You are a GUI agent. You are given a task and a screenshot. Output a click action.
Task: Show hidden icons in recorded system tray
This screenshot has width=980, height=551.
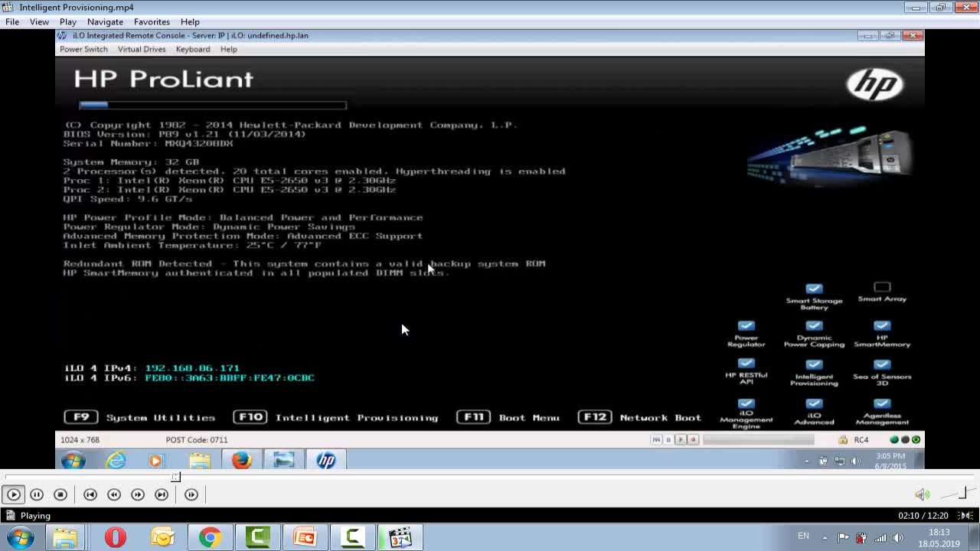click(807, 461)
